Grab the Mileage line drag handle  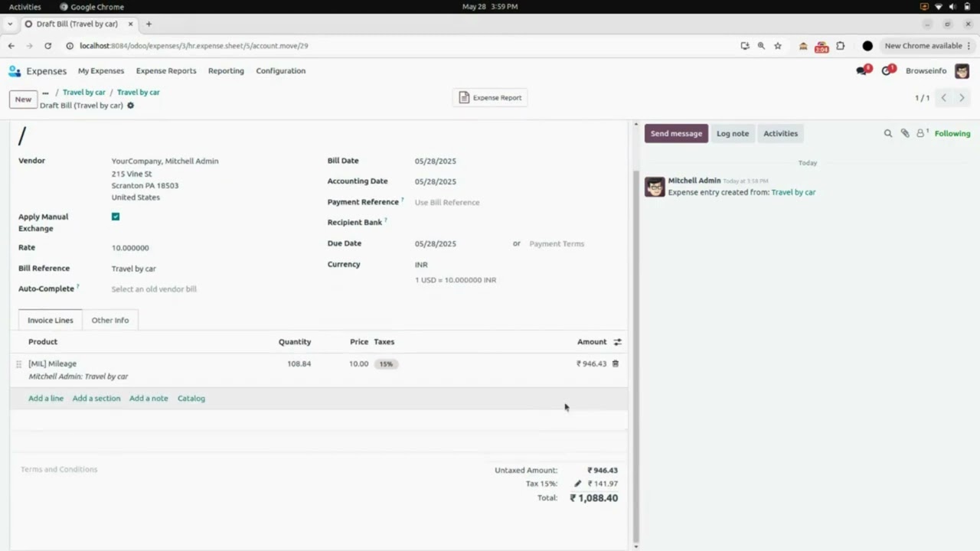[18, 364]
